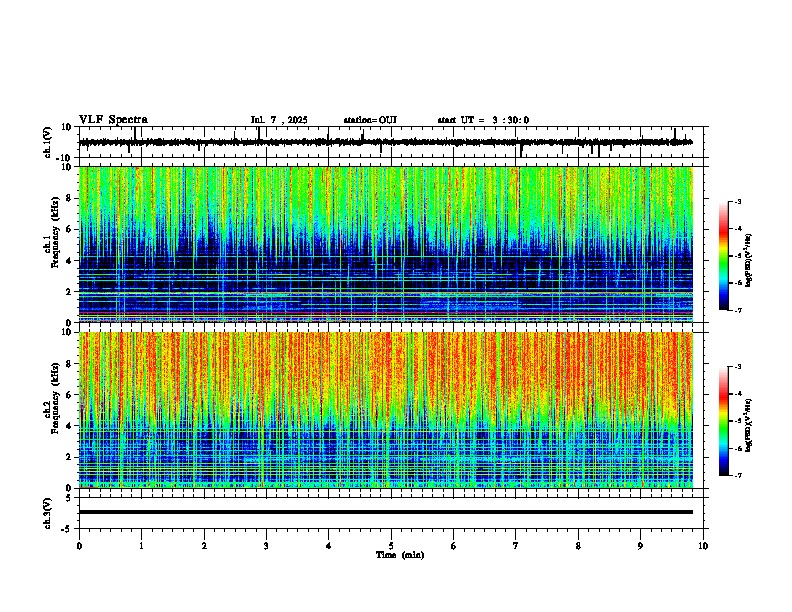Select the "start UT = 3:30:0" text
This screenshot has width=792, height=612.
click(x=483, y=120)
